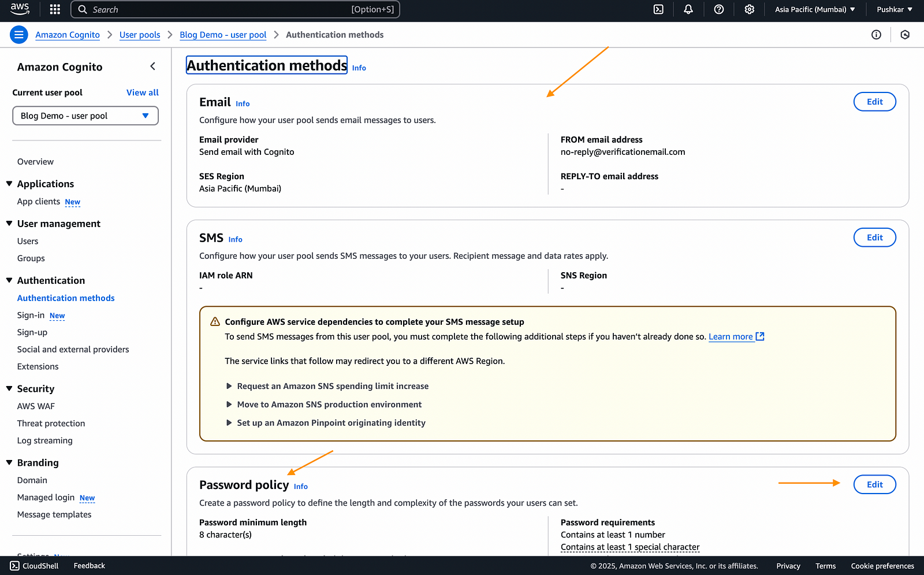Open Info link beside Authentication methods heading
The height and width of the screenshot is (575, 924).
[x=359, y=68]
